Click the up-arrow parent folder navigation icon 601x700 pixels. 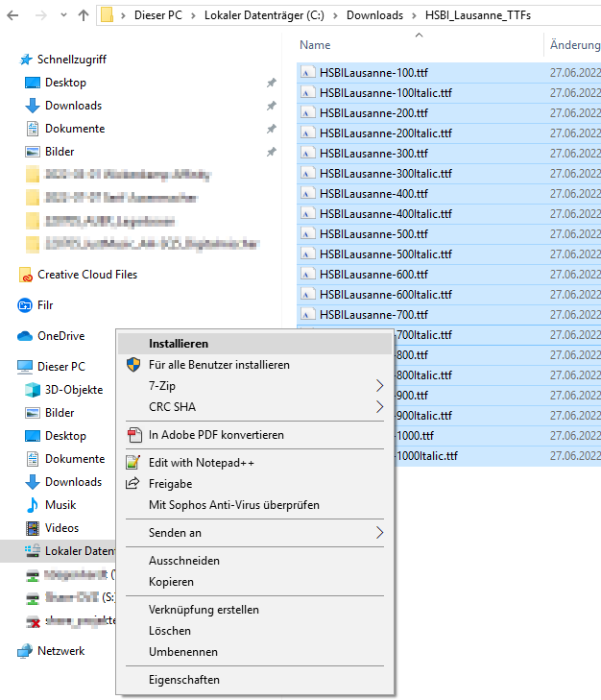[84, 15]
